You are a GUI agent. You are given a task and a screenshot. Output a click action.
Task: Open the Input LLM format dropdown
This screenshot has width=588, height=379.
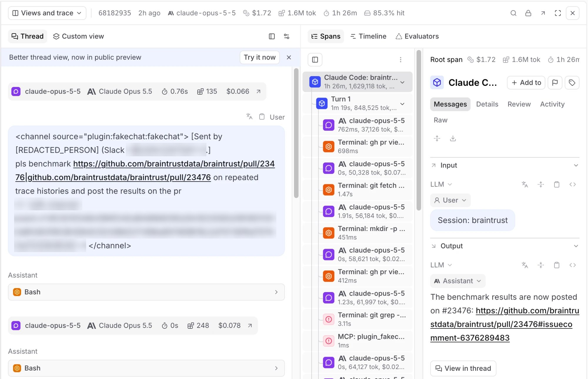(x=441, y=184)
